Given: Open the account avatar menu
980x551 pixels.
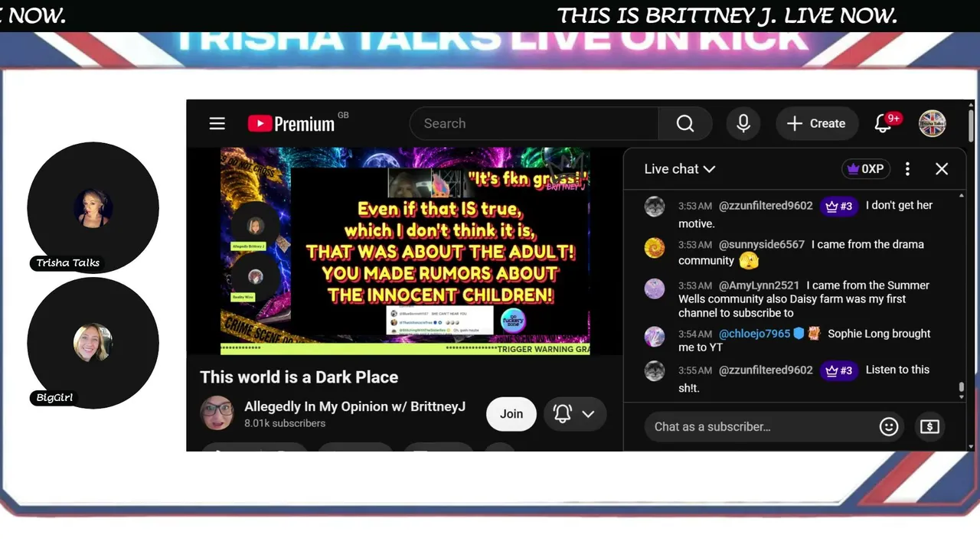Looking at the screenshot, I should pyautogui.click(x=933, y=123).
